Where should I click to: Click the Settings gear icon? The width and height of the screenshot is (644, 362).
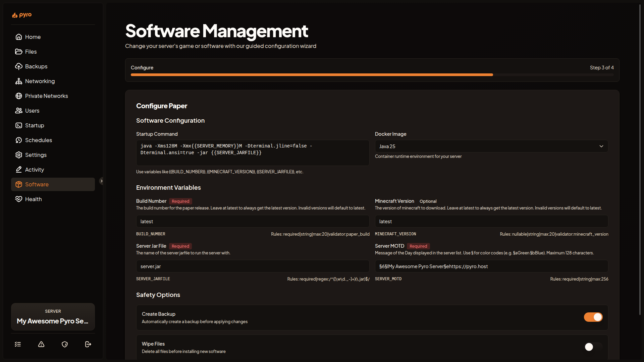tap(19, 155)
